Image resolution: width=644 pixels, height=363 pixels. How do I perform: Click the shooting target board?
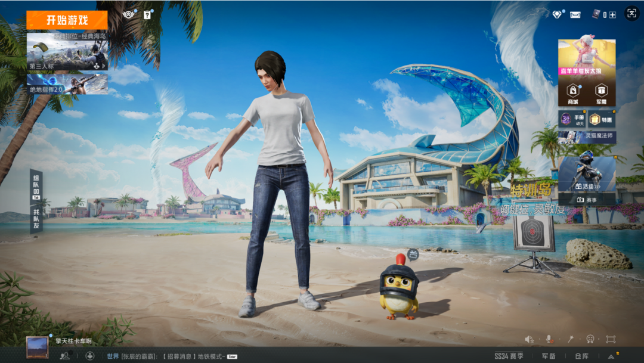pos(532,232)
